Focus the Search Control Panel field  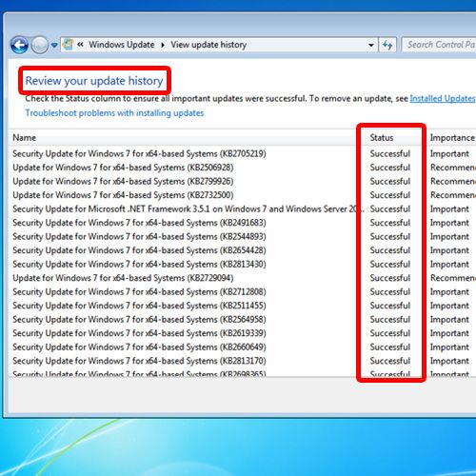point(439,45)
